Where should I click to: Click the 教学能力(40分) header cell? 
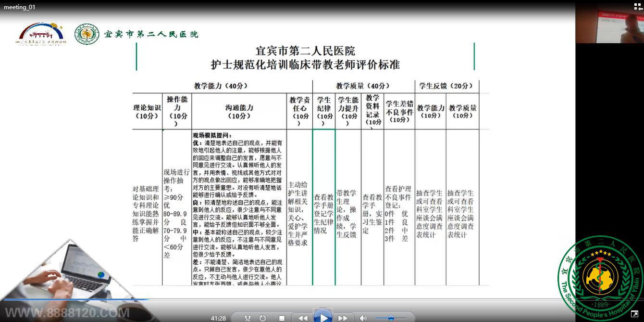(223, 86)
